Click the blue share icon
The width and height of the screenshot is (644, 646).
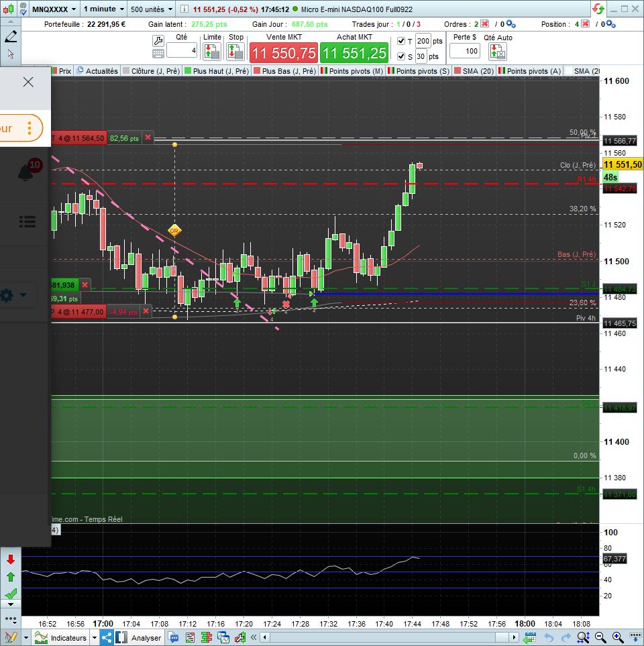pyautogui.click(x=107, y=638)
